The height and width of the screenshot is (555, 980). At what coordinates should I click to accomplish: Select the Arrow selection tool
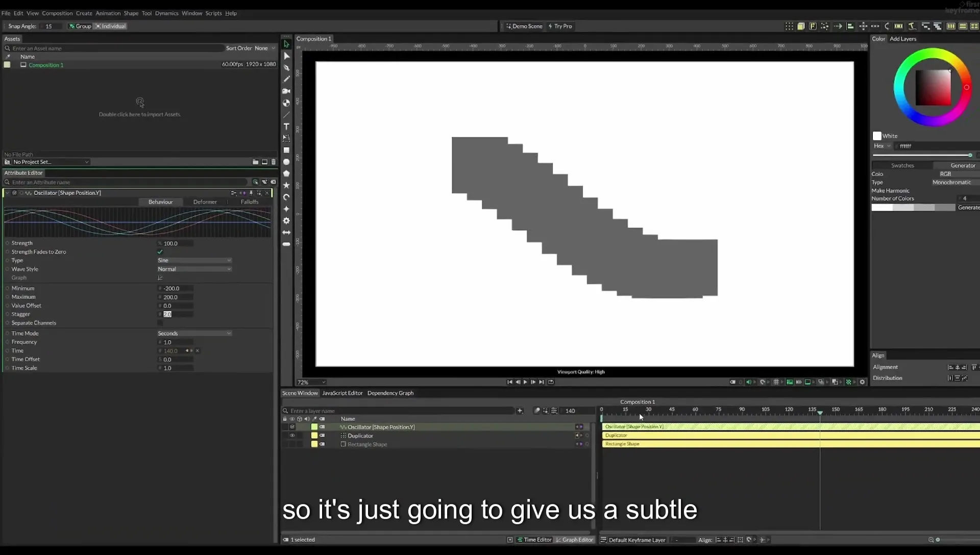[286, 44]
